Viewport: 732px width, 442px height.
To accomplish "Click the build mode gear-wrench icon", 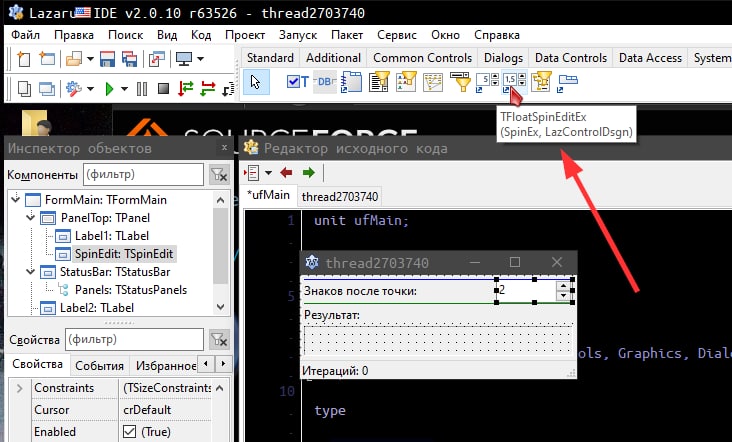I will click(x=74, y=88).
